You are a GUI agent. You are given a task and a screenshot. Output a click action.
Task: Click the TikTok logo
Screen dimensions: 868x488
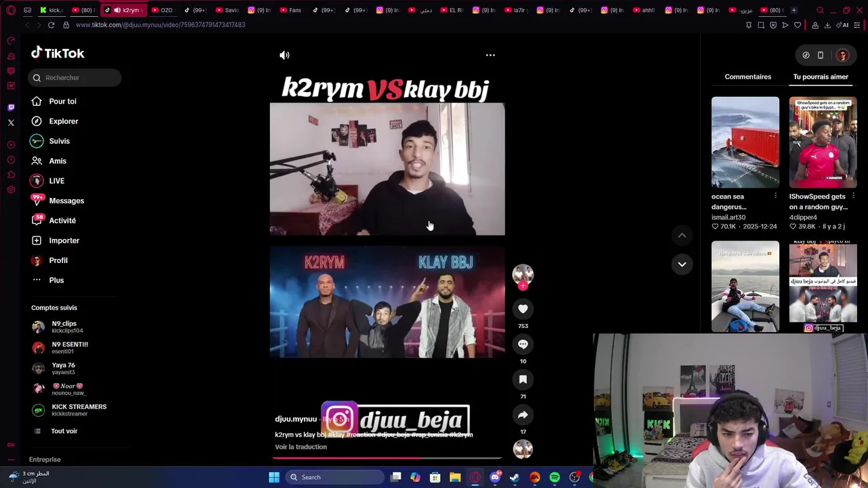pos(58,53)
